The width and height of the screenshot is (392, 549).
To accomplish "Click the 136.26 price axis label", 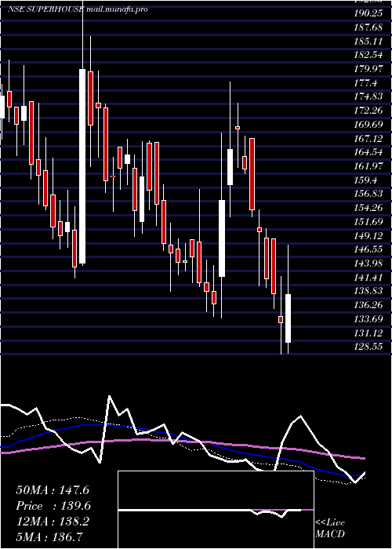I will coord(370,305).
